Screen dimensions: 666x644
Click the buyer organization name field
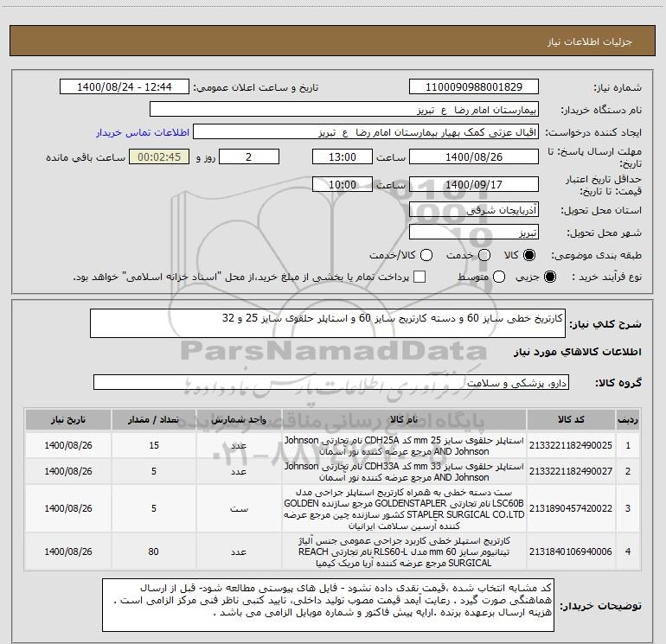click(x=344, y=110)
